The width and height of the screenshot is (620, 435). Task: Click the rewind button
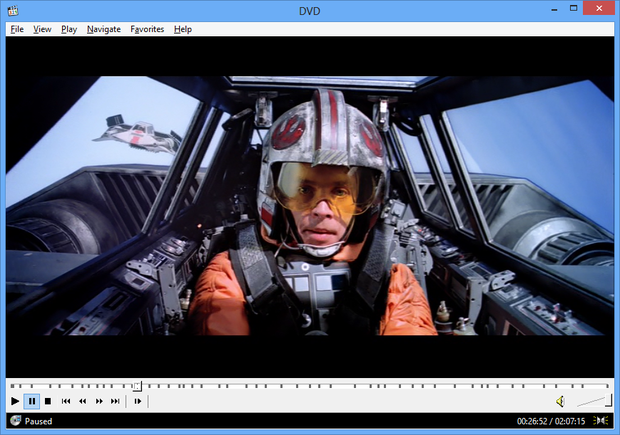[82, 401]
